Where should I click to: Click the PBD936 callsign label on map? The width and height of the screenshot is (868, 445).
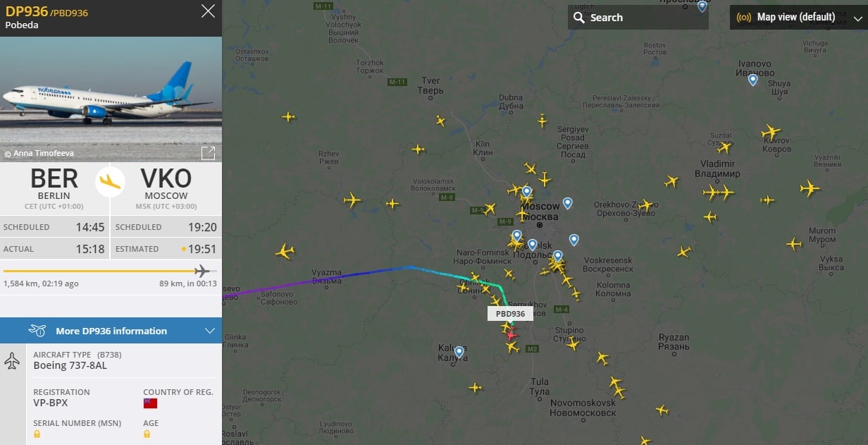(x=510, y=314)
